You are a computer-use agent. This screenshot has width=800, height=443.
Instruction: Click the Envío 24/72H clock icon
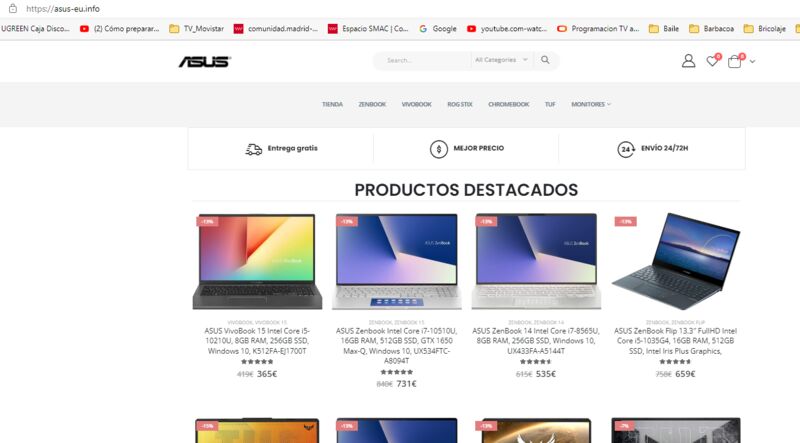(x=626, y=149)
